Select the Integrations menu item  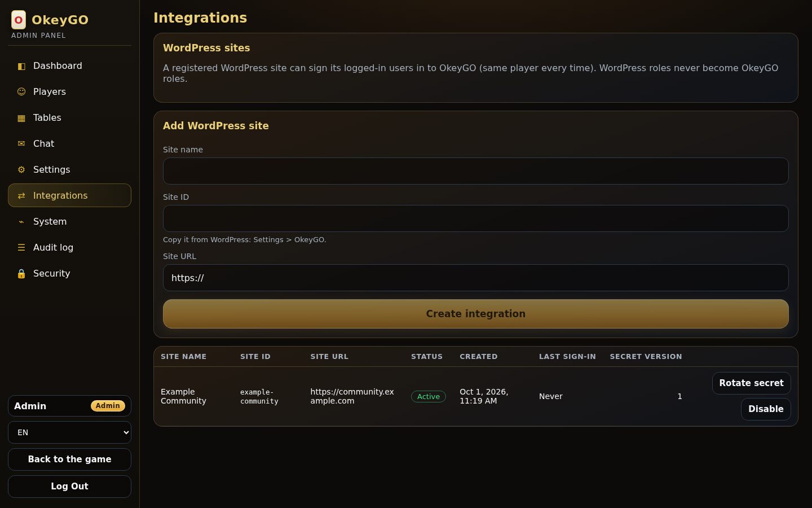[x=69, y=195]
